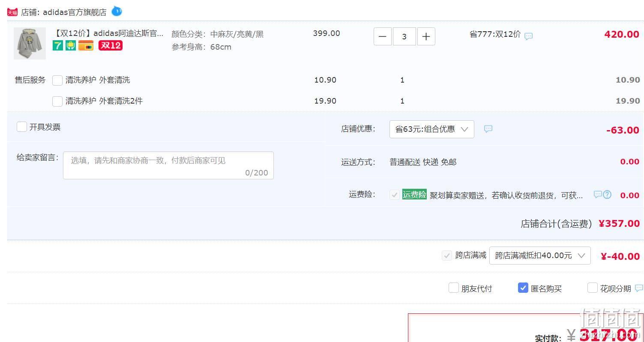Viewport: 644px width, 342px height.
Task: Click the shipping insurance help question icon
Action: (x=607, y=194)
